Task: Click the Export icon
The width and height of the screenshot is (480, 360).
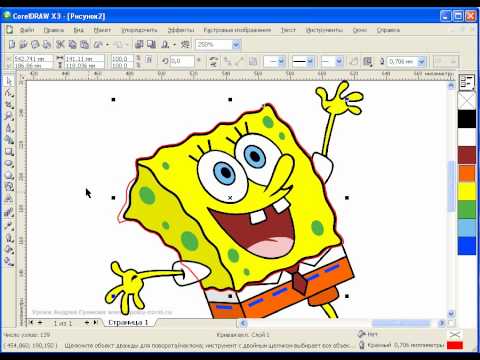Action: click(152, 44)
